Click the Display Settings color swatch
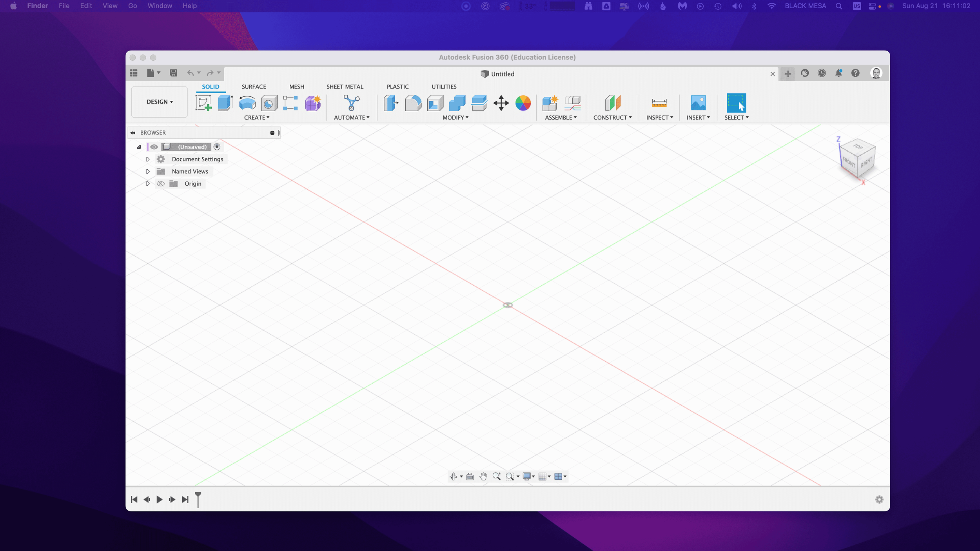 tap(526, 476)
